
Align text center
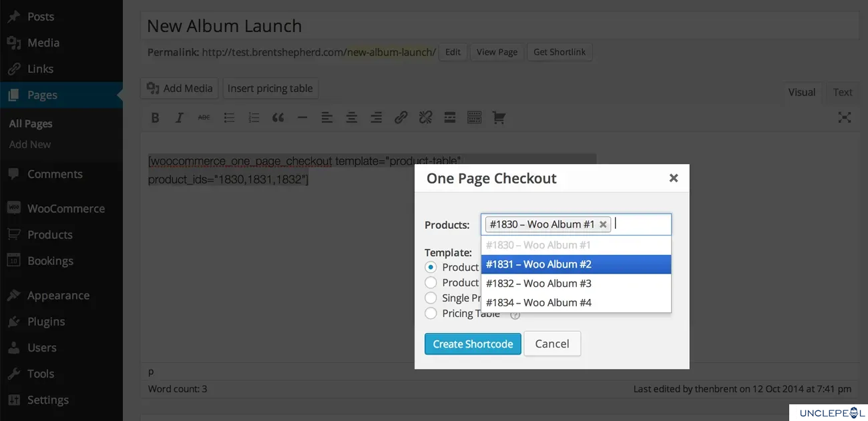pos(351,118)
